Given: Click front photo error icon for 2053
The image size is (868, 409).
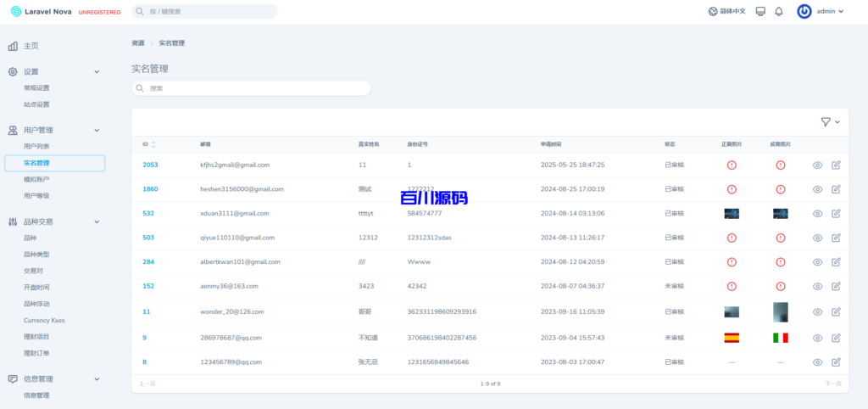Looking at the screenshot, I should tap(732, 165).
